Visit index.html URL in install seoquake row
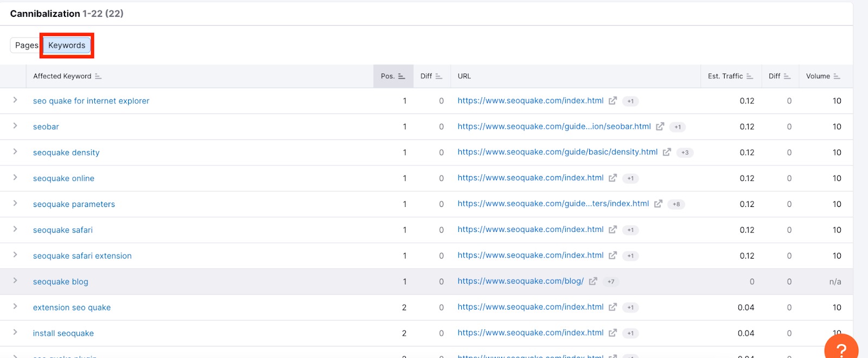The height and width of the screenshot is (358, 868). click(531, 332)
